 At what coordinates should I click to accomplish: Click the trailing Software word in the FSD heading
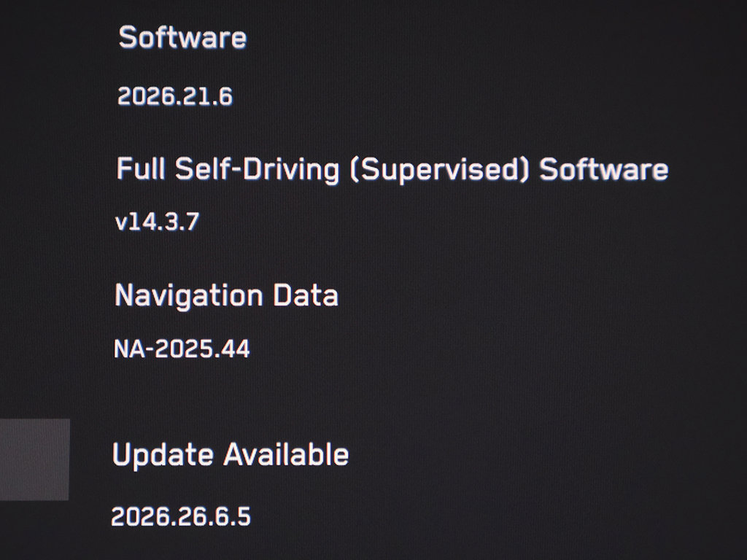pyautogui.click(x=604, y=169)
